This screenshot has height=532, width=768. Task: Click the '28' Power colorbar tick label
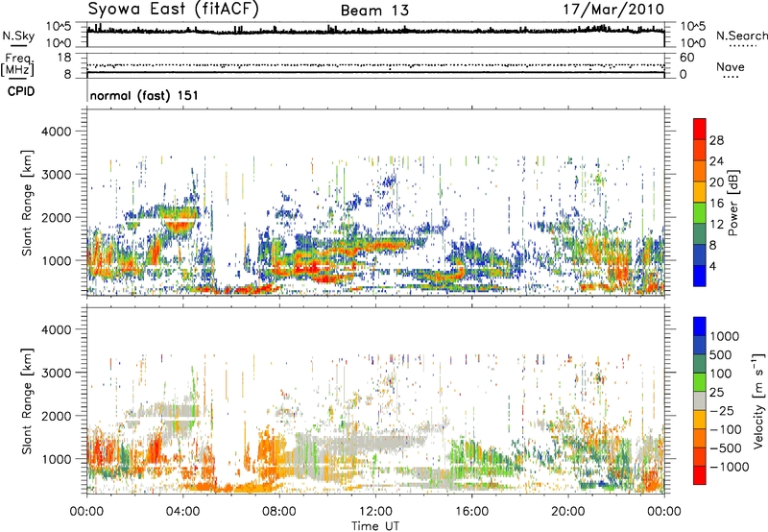click(x=716, y=140)
